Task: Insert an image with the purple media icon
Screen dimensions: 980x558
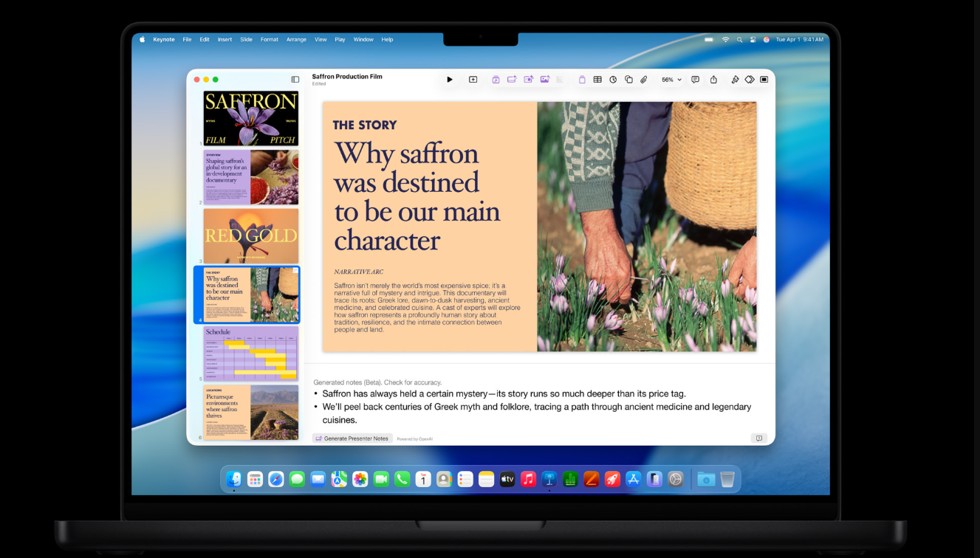Action: click(x=544, y=79)
